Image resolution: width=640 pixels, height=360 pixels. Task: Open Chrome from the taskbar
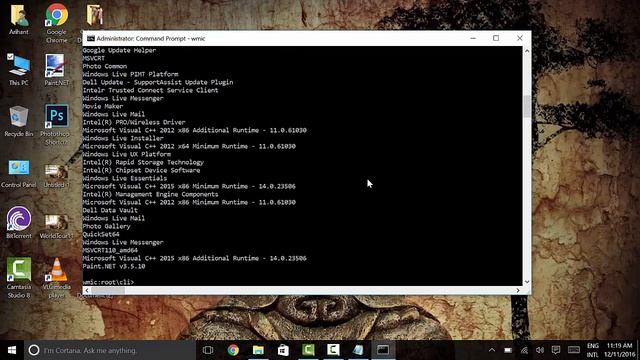(x=233, y=350)
